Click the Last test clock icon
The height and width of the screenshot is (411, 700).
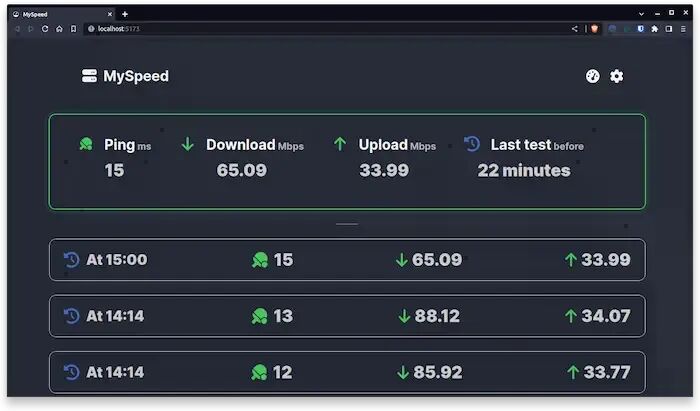(x=472, y=144)
